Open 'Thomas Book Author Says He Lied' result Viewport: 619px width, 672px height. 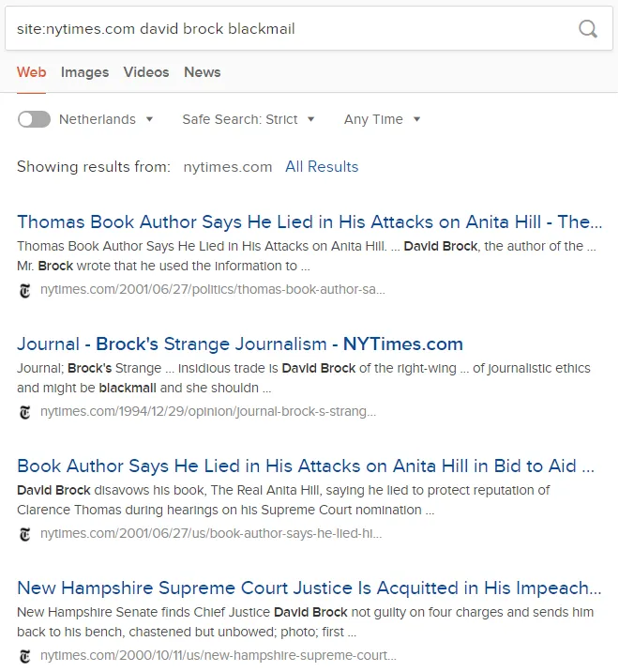309,221
